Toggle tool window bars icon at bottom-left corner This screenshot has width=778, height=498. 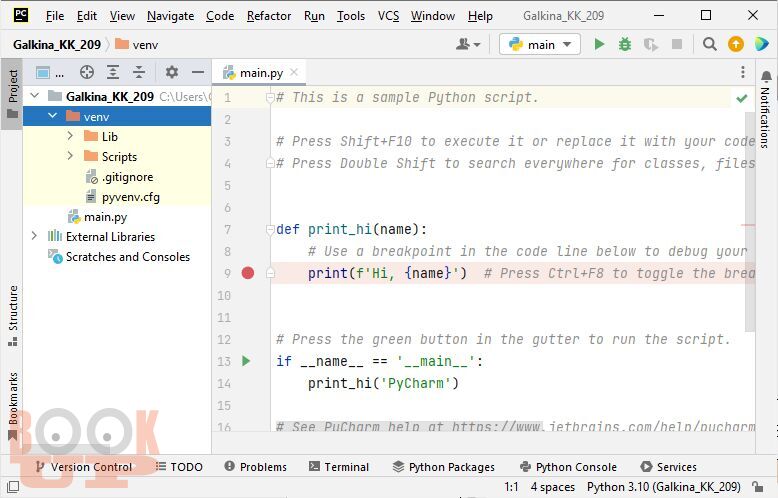click(13, 487)
